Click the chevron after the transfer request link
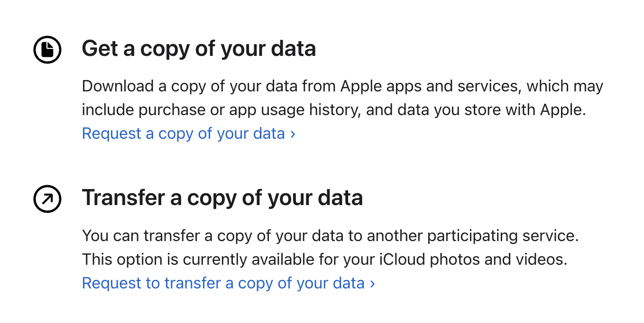Screen dimensions: 644x323 (x=372, y=283)
